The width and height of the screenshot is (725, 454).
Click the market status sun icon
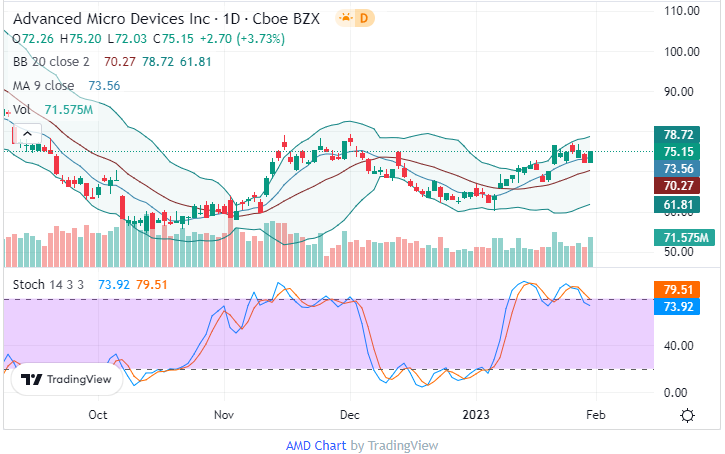tap(345, 18)
